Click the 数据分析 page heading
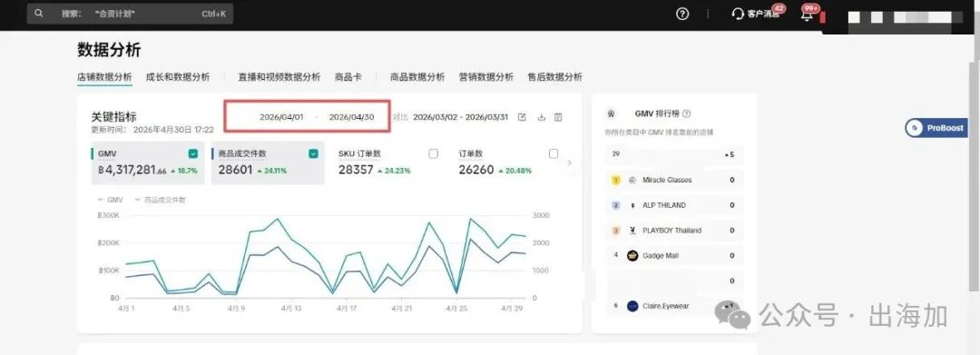 pyautogui.click(x=109, y=49)
